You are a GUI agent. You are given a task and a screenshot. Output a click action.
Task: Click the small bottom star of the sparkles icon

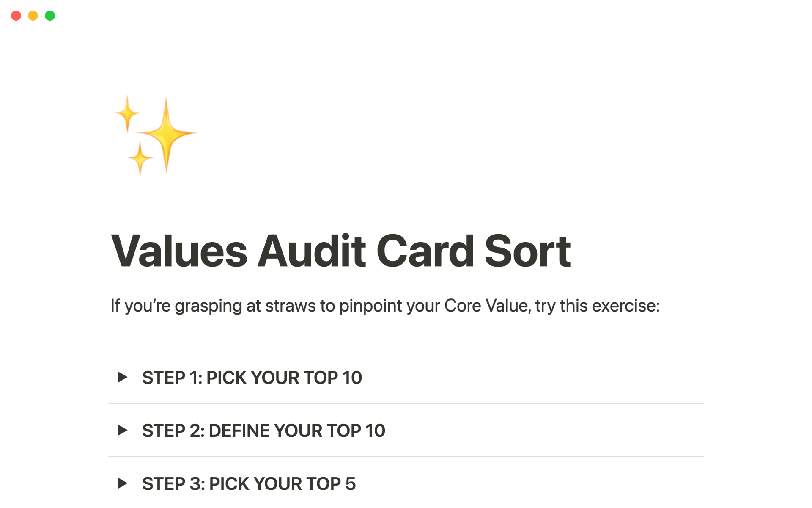coord(140,158)
